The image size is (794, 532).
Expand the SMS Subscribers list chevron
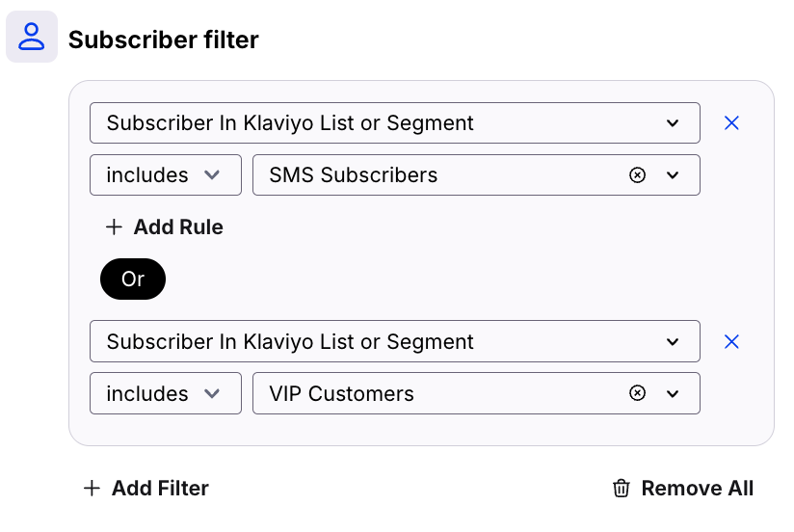click(x=673, y=175)
